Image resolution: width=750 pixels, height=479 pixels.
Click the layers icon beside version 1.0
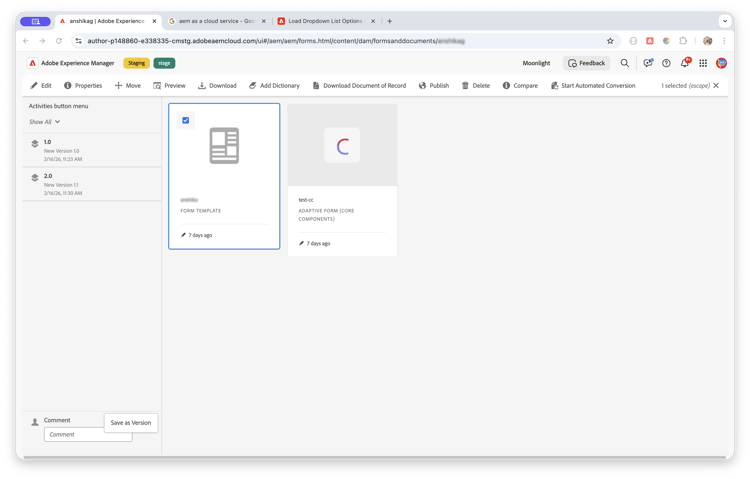click(35, 144)
